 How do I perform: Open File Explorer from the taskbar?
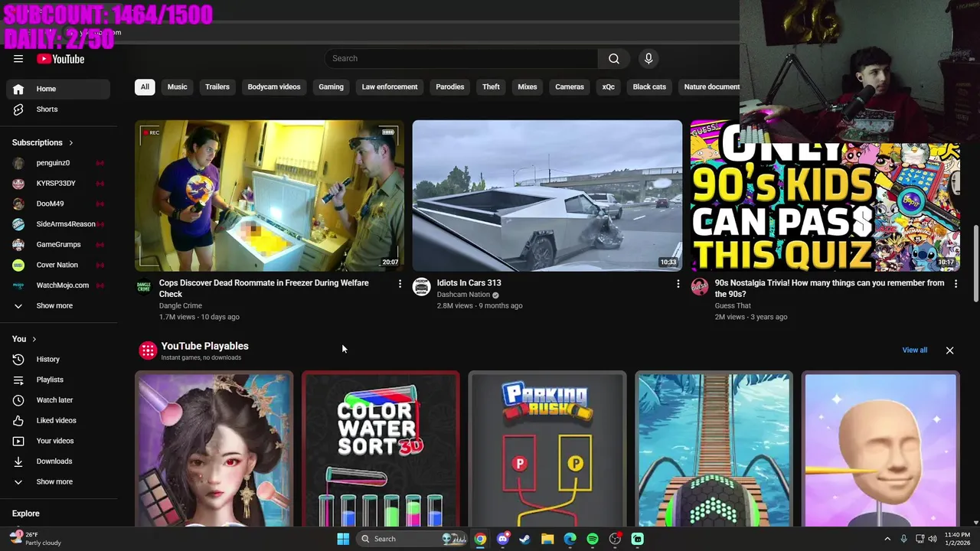[x=547, y=539]
